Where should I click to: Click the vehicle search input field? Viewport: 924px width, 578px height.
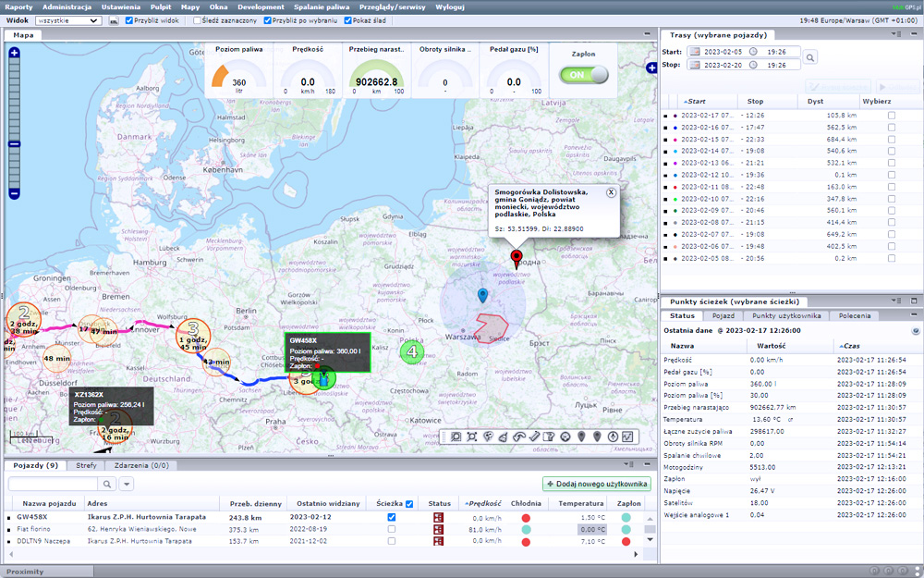(53, 485)
